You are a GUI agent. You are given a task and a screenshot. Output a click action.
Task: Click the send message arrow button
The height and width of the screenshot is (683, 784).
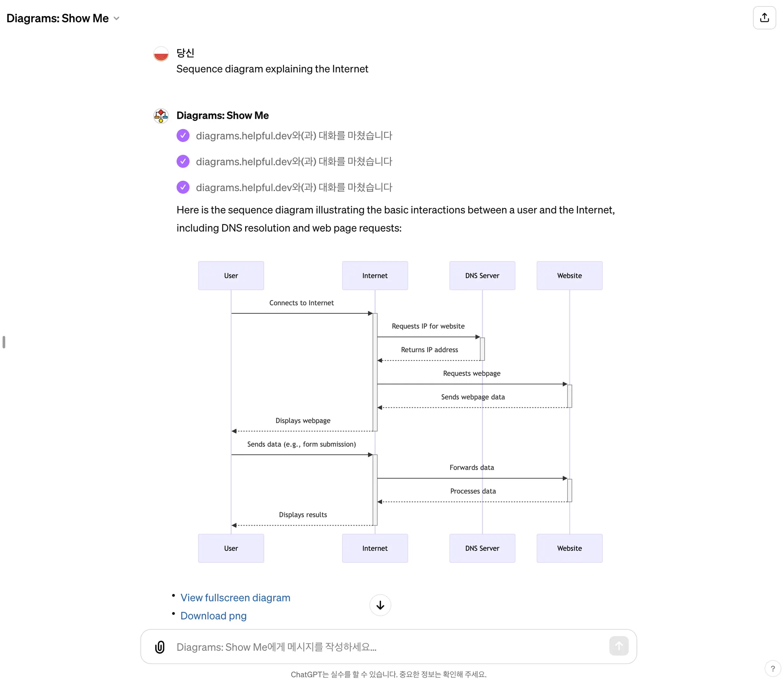[619, 646]
